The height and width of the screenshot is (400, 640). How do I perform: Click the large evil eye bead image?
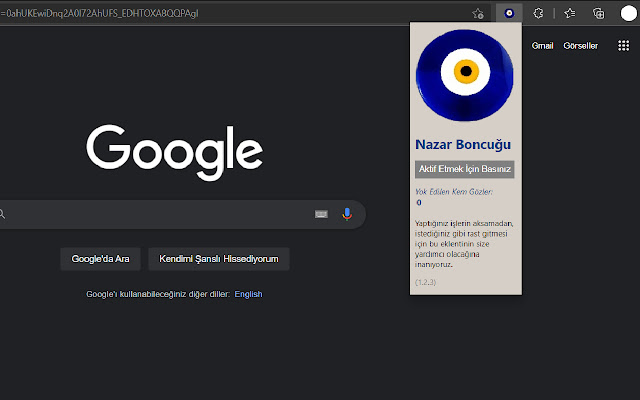tap(465, 75)
